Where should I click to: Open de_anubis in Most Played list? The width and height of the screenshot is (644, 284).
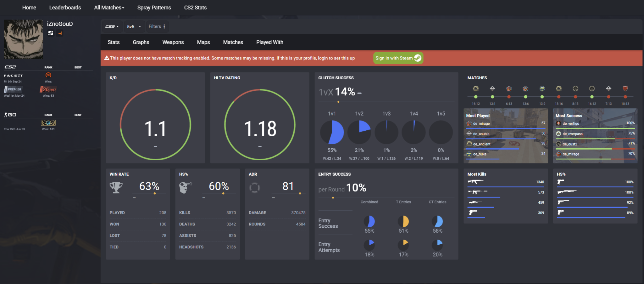481,134
